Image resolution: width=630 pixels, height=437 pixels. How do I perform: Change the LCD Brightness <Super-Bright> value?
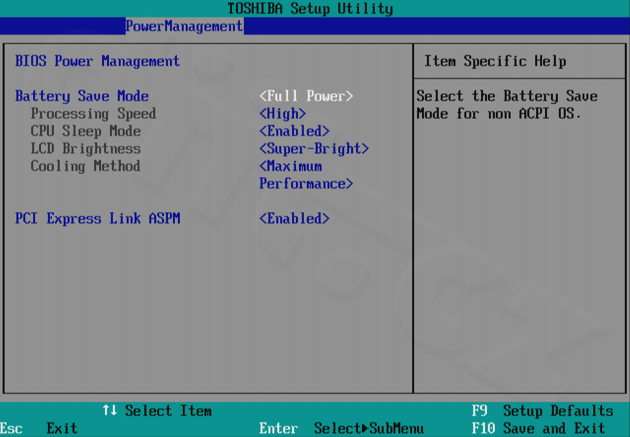pos(314,149)
